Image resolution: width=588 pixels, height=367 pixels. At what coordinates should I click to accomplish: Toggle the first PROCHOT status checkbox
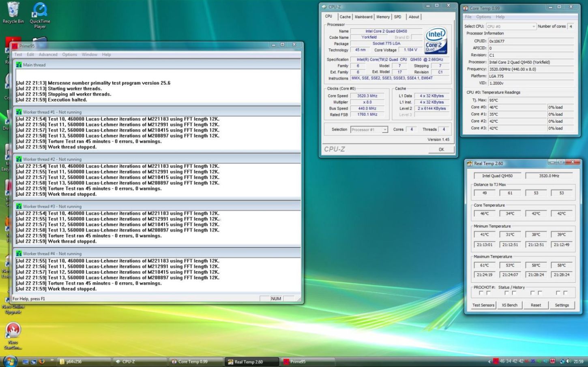click(x=481, y=293)
